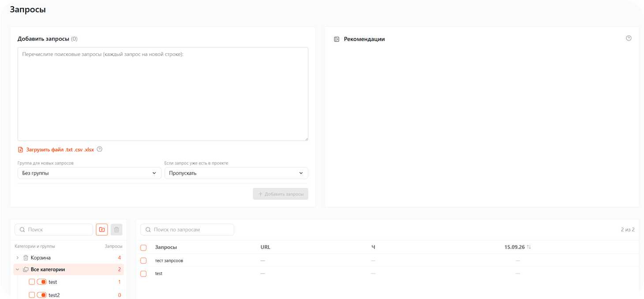This screenshot has width=644, height=299.
Task: Expand the Корзина tree node
Action: pyautogui.click(x=17, y=258)
